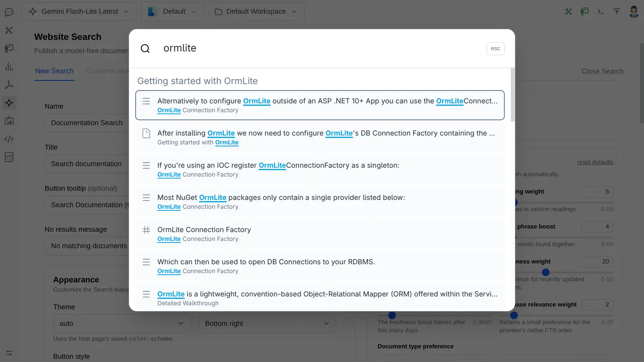The height and width of the screenshot is (362, 644).
Task: Click the search results scrollbar
Action: coord(512,95)
